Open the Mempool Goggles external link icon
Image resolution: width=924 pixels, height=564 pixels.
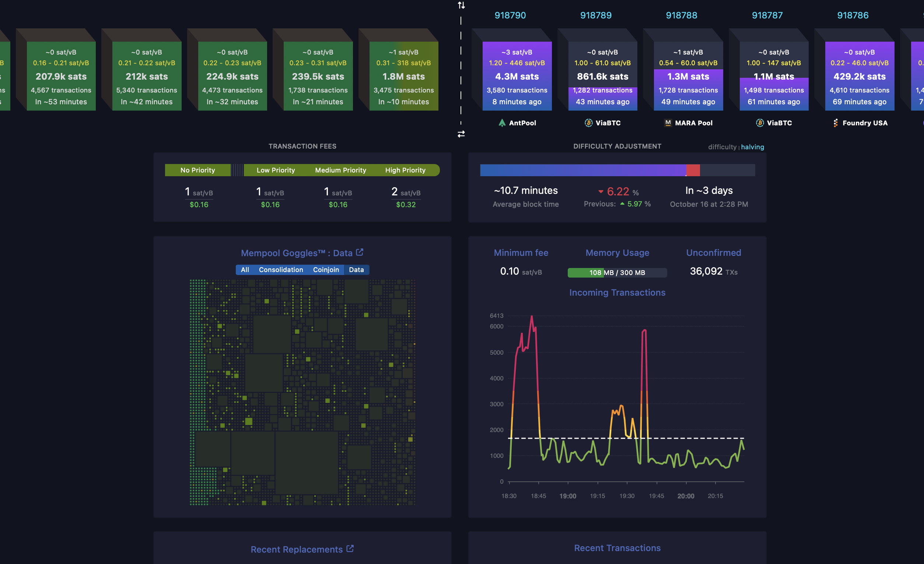[x=360, y=252]
